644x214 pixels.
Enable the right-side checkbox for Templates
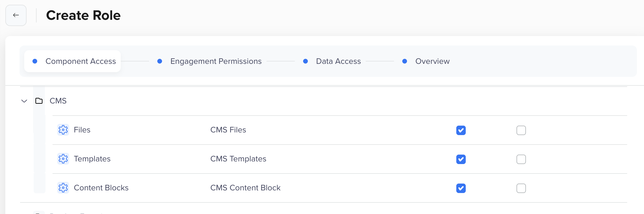tap(521, 159)
